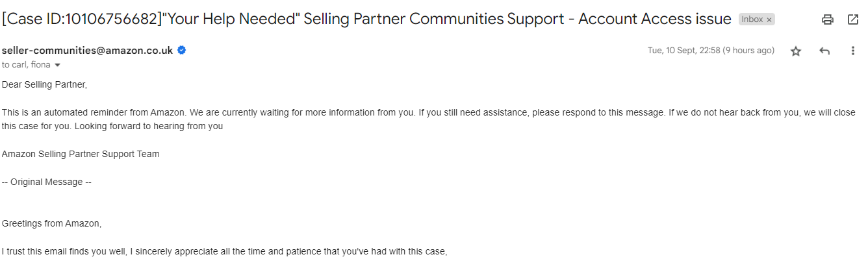Expand recipient details arrow beside fiona
This screenshot has height=259, width=868.
pos(57,65)
